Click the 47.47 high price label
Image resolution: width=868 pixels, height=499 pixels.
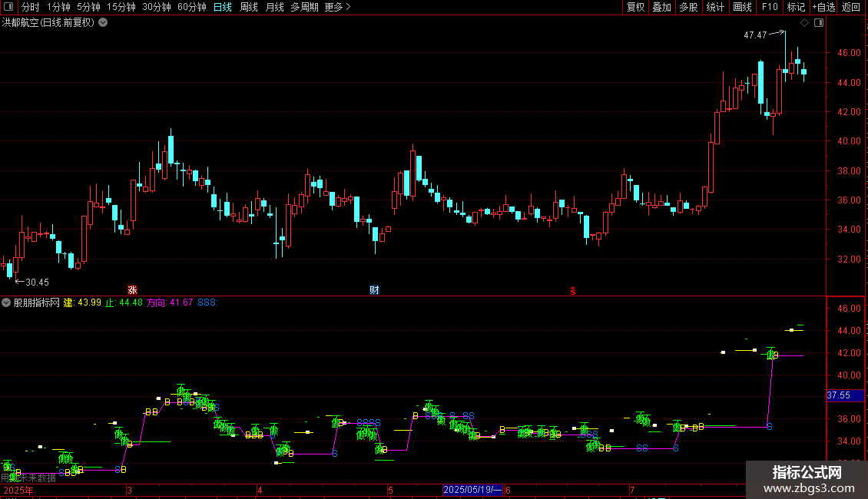click(x=755, y=35)
